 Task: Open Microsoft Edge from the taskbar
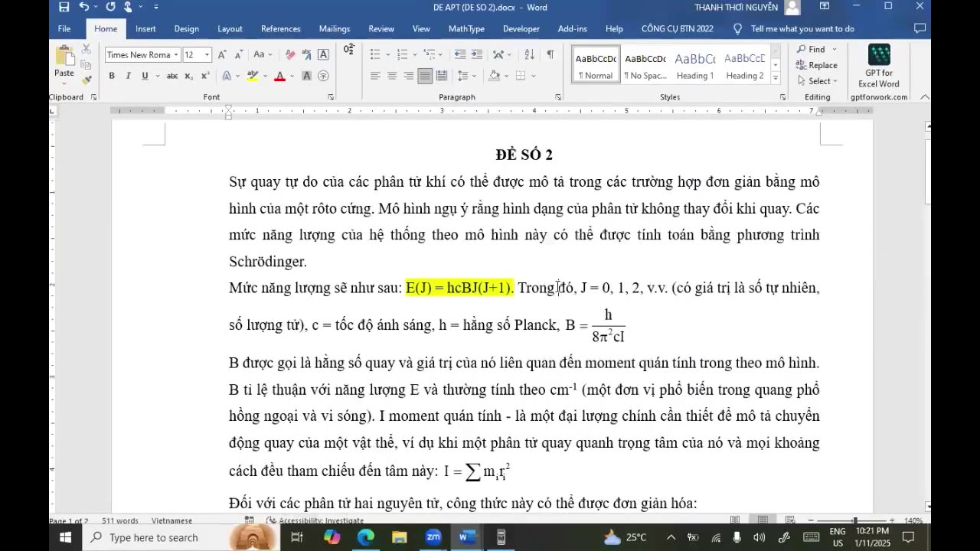[x=366, y=537]
